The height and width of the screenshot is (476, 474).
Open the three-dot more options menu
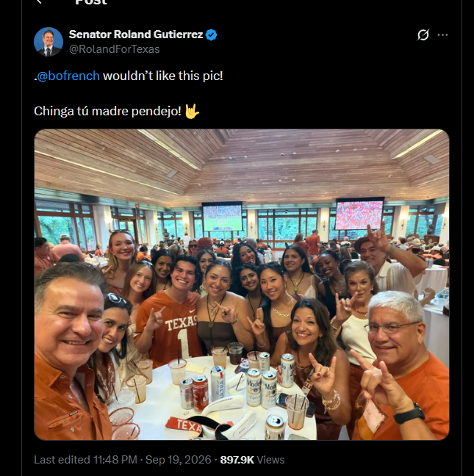point(442,35)
